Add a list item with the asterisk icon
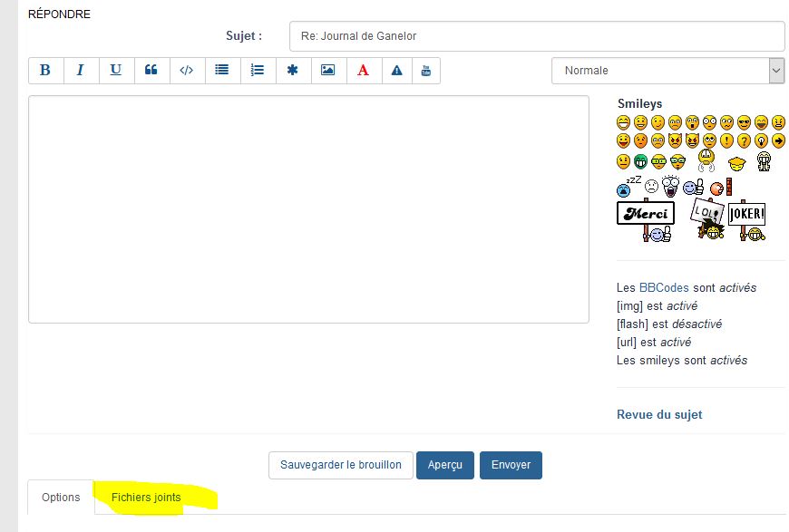The image size is (789, 532). [x=292, y=71]
